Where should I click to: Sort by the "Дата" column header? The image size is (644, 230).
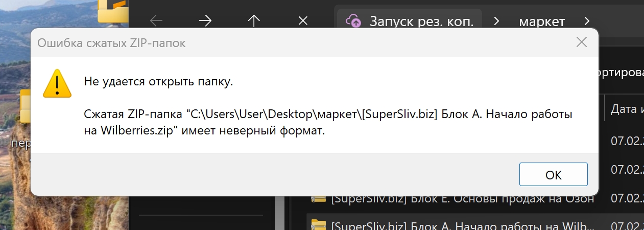[626, 109]
